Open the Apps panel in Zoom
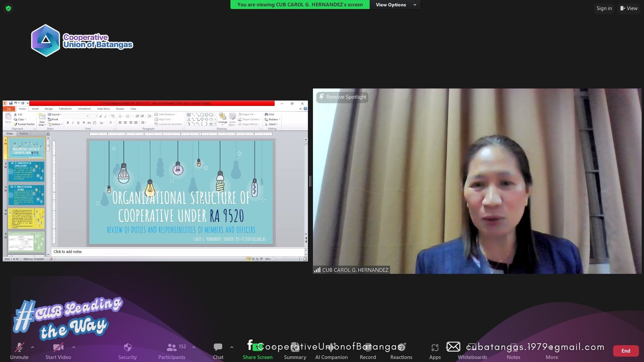This screenshot has width=644, height=362. click(435, 351)
